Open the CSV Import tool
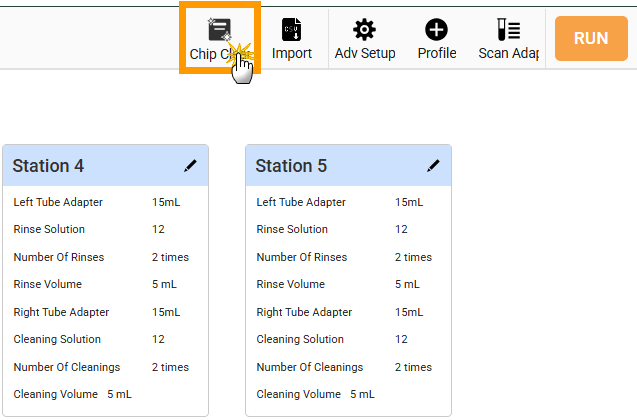Image resolution: width=637 pixels, height=420 pixels. click(x=292, y=37)
